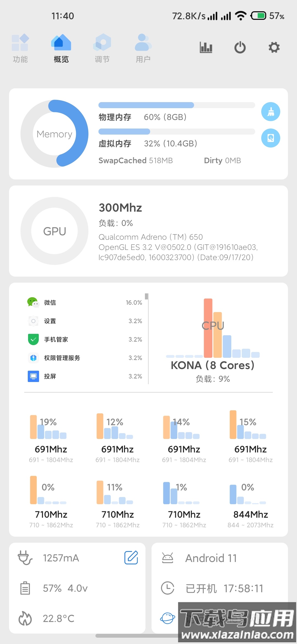Tap the Memory donut chart
The width and height of the screenshot is (297, 644).
tap(54, 134)
